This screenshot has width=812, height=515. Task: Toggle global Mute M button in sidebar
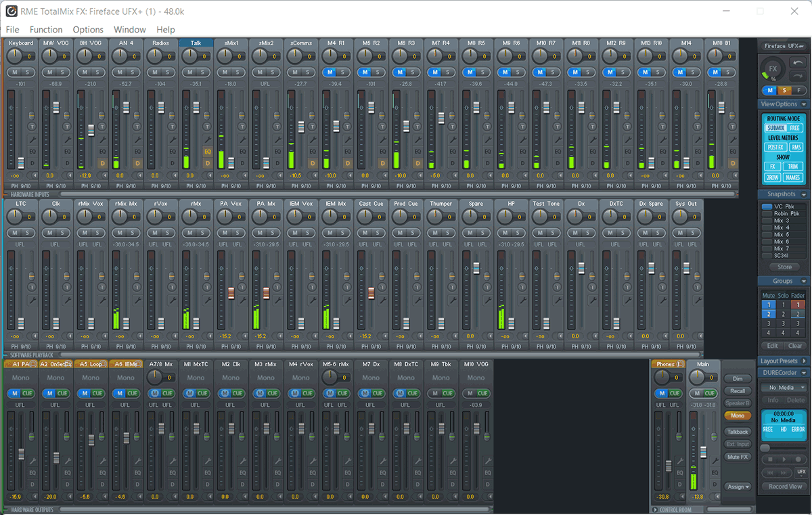[x=769, y=90]
